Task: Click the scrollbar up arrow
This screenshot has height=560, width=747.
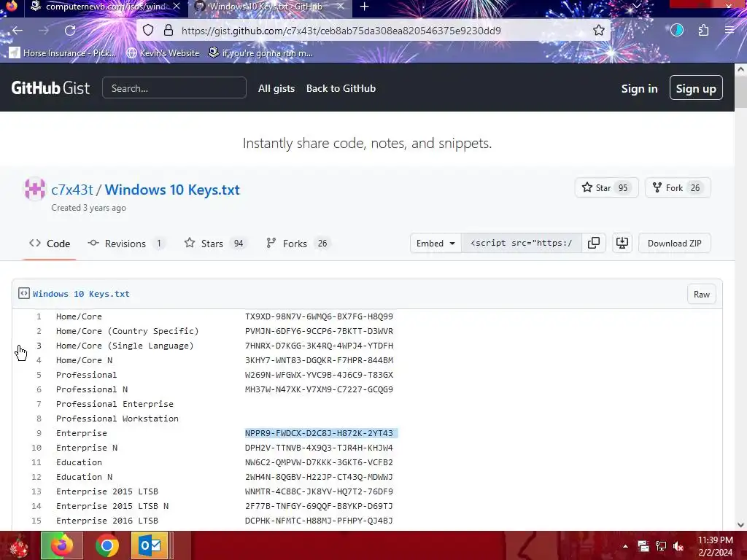Action: click(741, 69)
